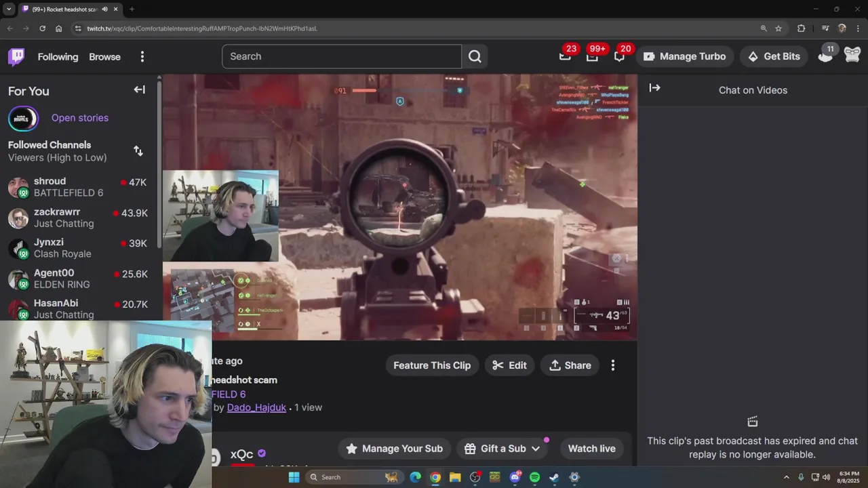Click Manage Your Sub button
Viewport: 868px width, 488px height.
(x=395, y=449)
